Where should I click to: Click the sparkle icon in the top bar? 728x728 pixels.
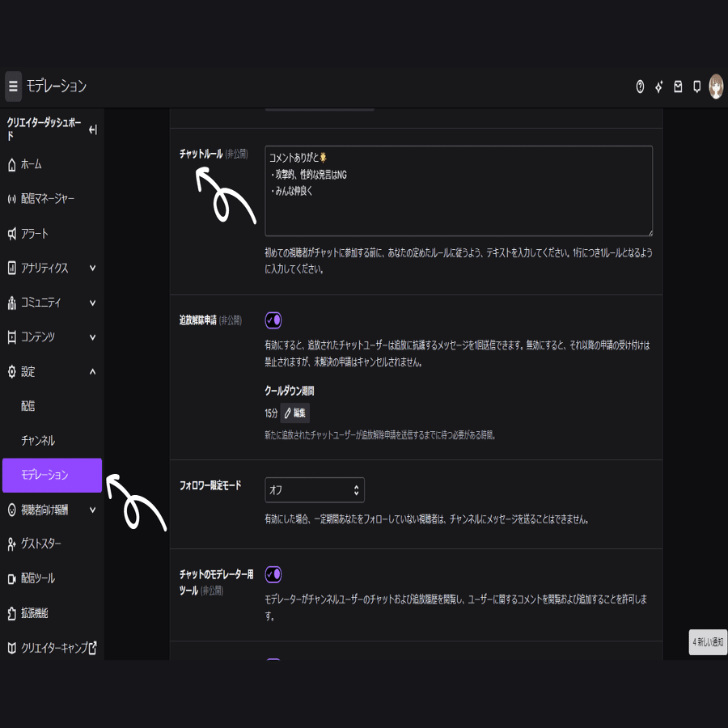[658, 86]
